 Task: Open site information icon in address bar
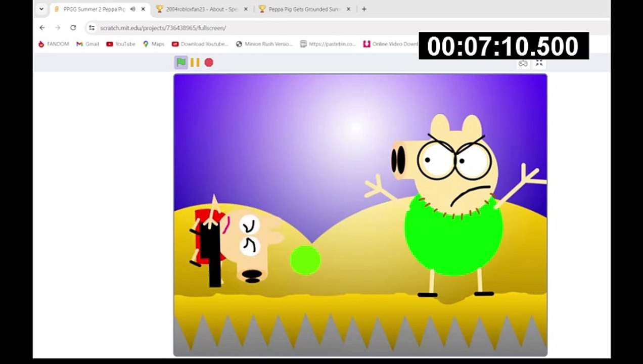91,28
